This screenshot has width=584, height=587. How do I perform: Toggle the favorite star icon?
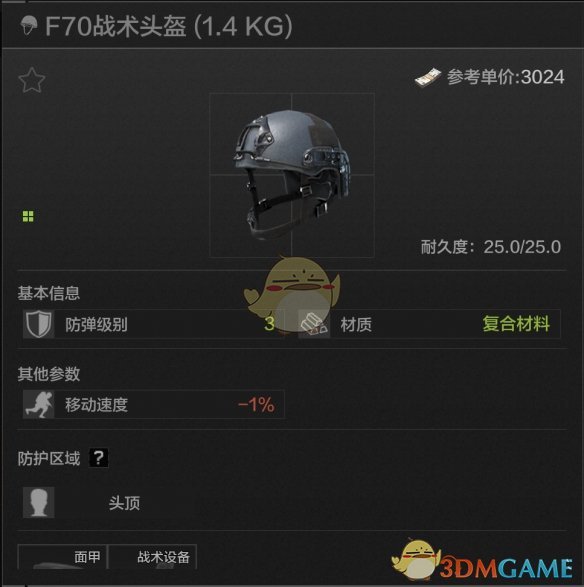click(x=32, y=80)
